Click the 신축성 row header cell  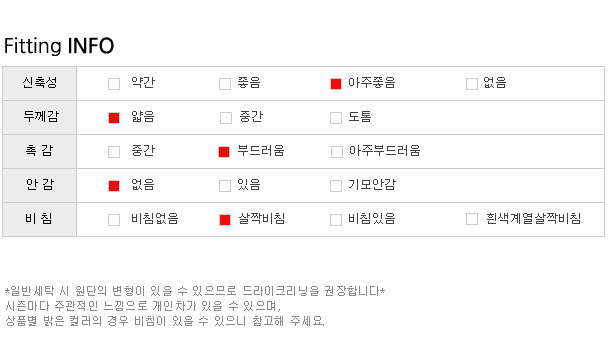coord(40,83)
